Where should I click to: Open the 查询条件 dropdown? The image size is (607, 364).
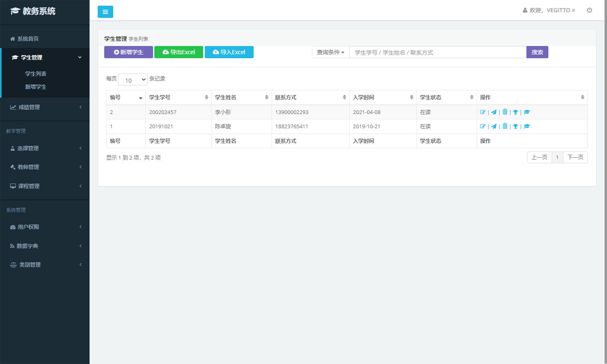(x=330, y=52)
